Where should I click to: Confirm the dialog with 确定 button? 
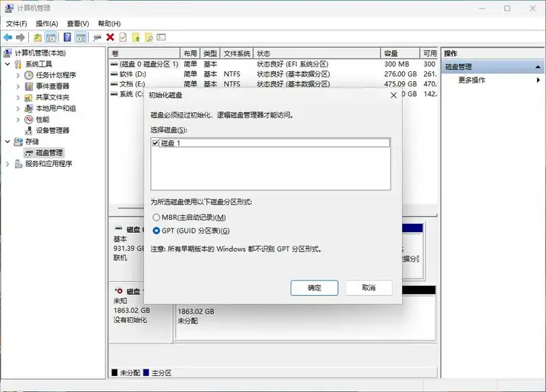coord(315,288)
